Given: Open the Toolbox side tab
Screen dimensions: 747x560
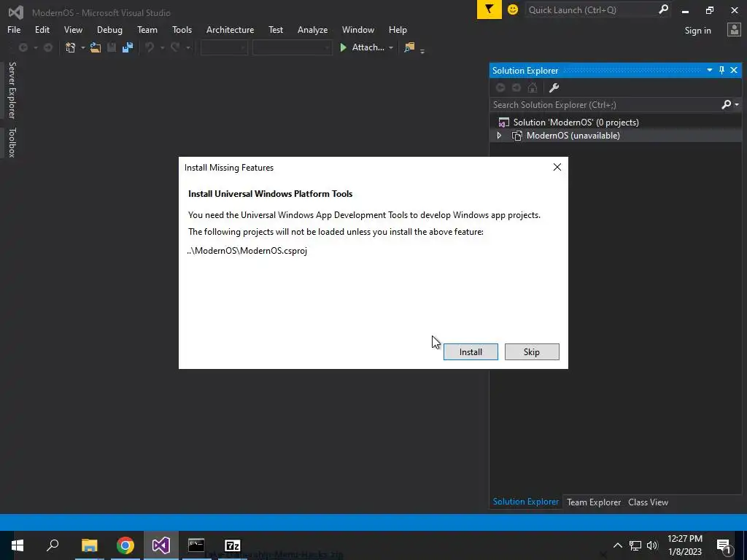Looking at the screenshot, I should [12, 142].
